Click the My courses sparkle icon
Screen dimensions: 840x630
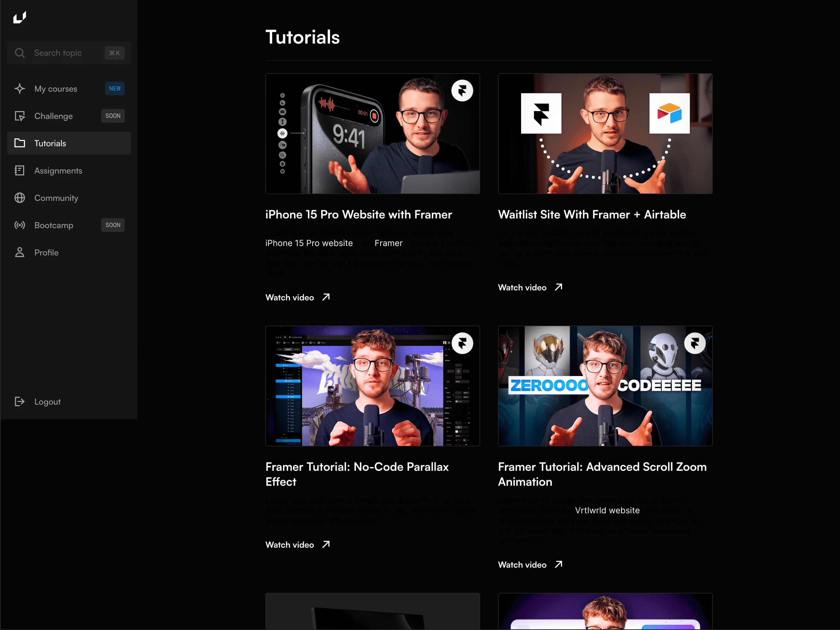tap(20, 89)
